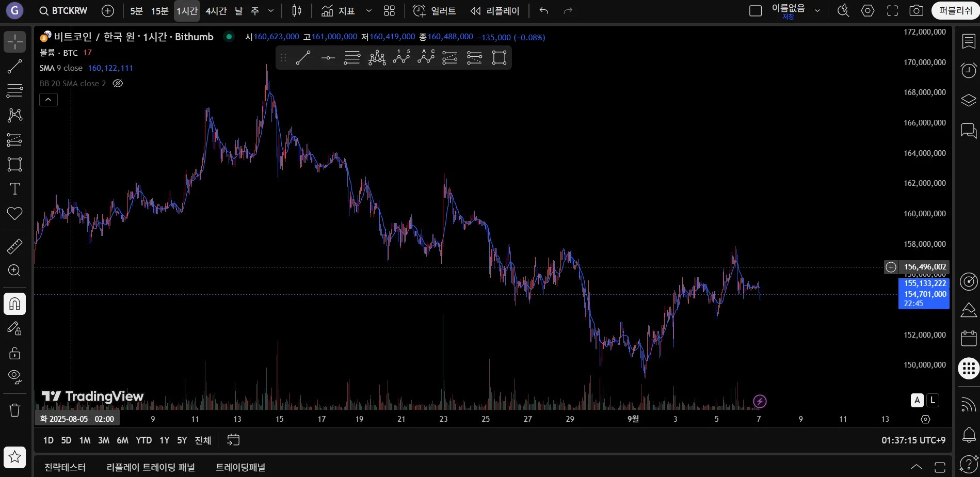The width and height of the screenshot is (980, 477).
Task: Select the text annotation tool
Action: pos(14,189)
